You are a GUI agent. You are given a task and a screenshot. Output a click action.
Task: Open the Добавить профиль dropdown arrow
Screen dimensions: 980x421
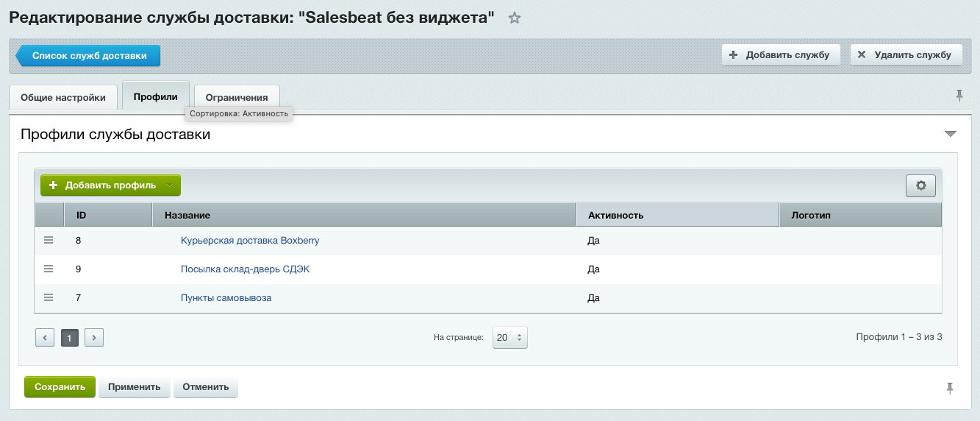pyautogui.click(x=170, y=185)
